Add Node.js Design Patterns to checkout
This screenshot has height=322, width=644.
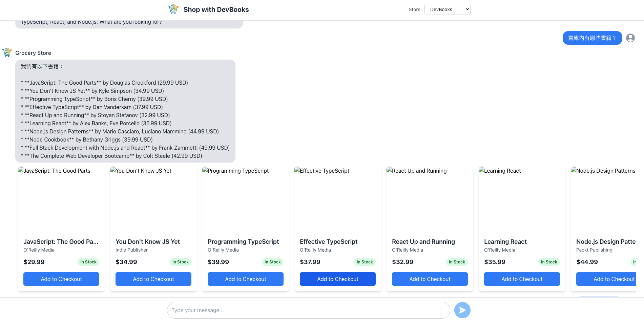click(x=606, y=279)
